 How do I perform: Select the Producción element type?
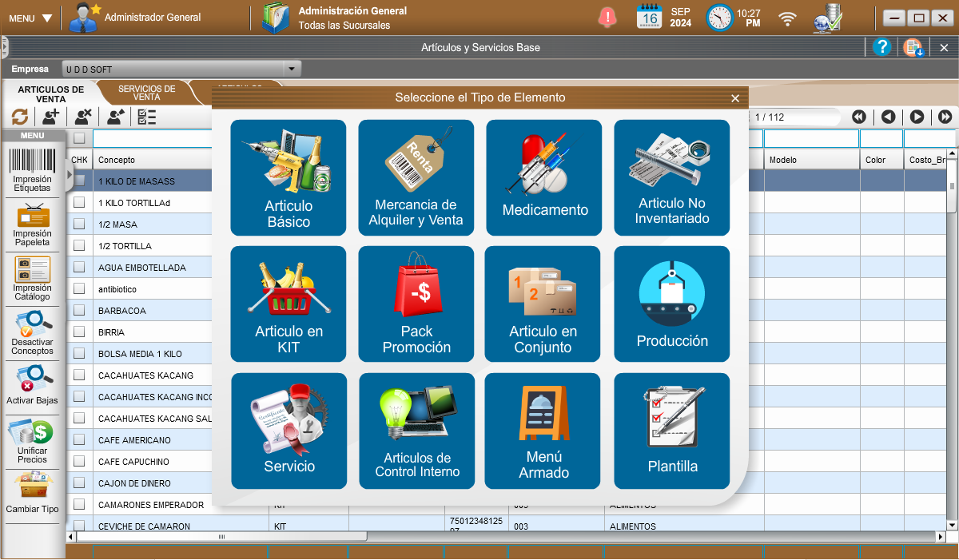coord(672,304)
